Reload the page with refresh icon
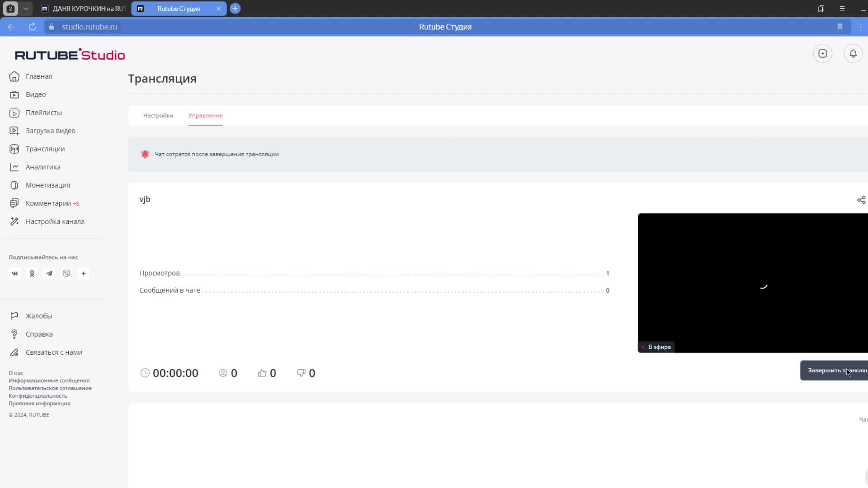 (x=32, y=27)
